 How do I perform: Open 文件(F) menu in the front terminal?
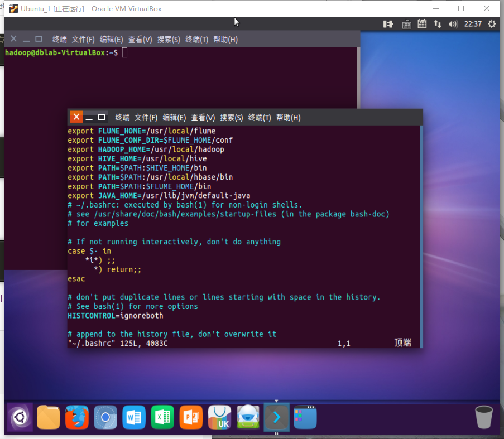pos(146,118)
